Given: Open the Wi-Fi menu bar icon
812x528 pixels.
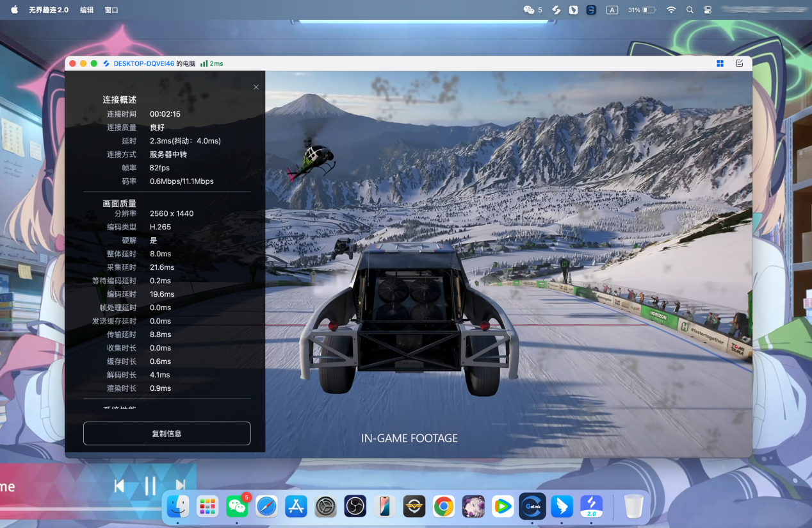Looking at the screenshot, I should click(x=671, y=10).
